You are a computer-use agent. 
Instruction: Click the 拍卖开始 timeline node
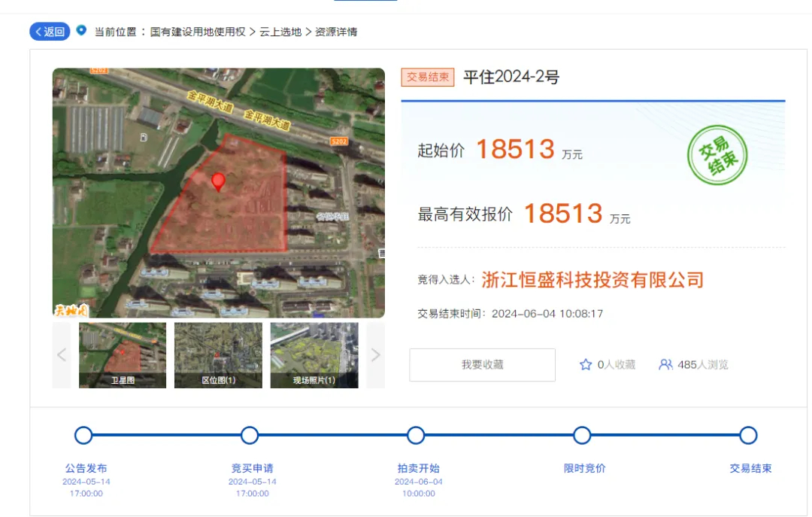click(416, 435)
